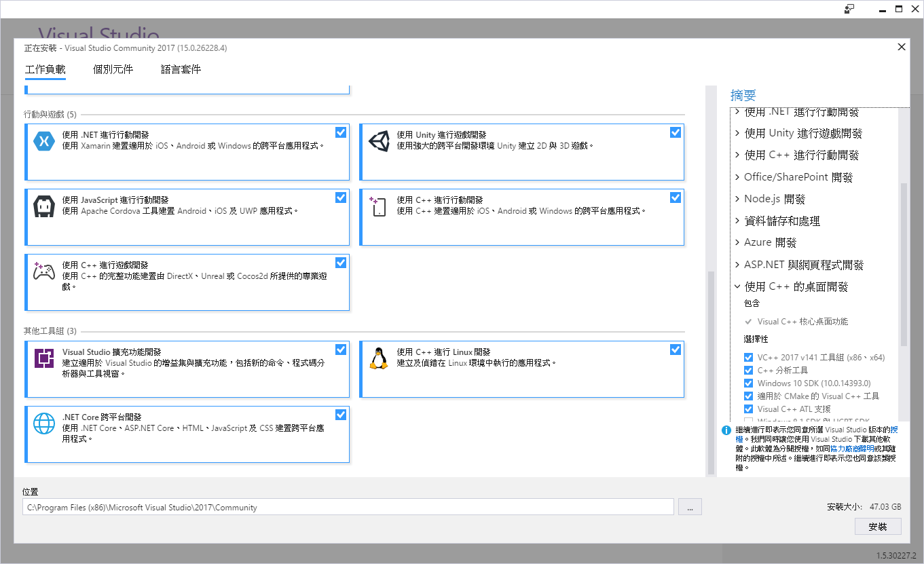Toggle Windows 10 SDK (10.0.14393.0) checkbox
924x564 pixels.
(x=748, y=383)
